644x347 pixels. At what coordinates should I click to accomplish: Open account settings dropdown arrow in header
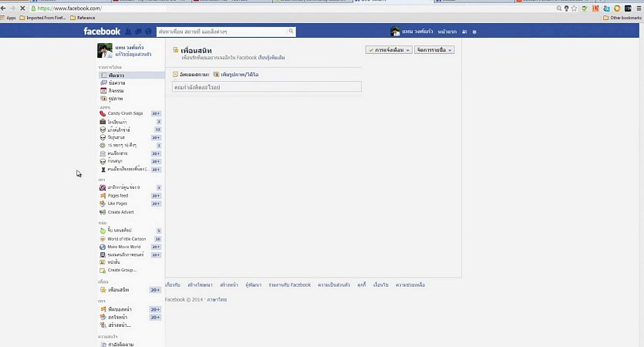pos(474,32)
